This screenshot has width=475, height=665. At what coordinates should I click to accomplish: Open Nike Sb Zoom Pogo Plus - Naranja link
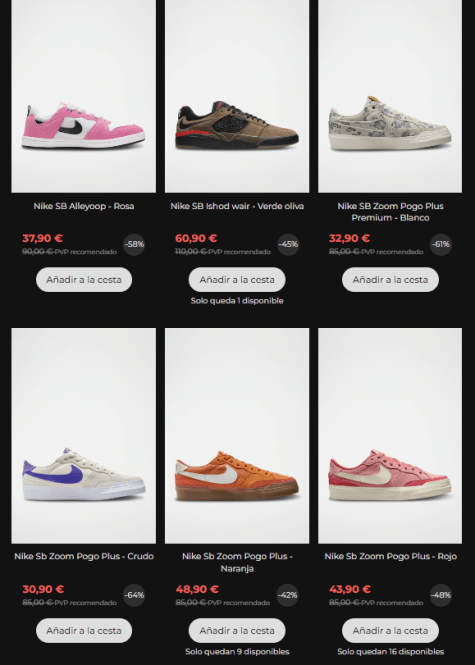click(x=237, y=562)
